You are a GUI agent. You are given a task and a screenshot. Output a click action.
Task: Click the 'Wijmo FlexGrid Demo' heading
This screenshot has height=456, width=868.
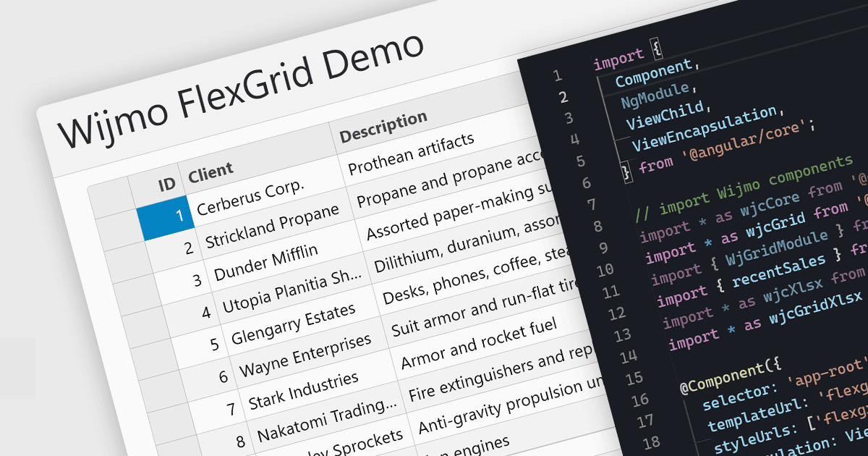pos(241,90)
